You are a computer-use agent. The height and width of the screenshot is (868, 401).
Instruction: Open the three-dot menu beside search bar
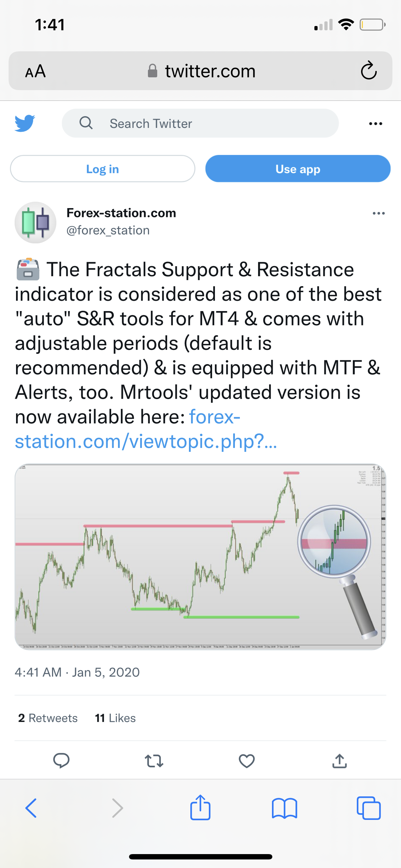point(375,124)
